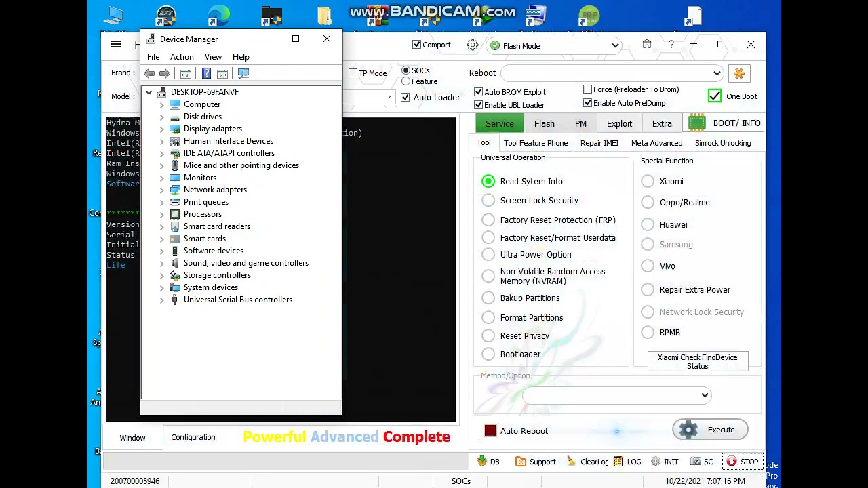The height and width of the screenshot is (488, 868).
Task: Click the folder icon on the desktop
Action: 324,16
